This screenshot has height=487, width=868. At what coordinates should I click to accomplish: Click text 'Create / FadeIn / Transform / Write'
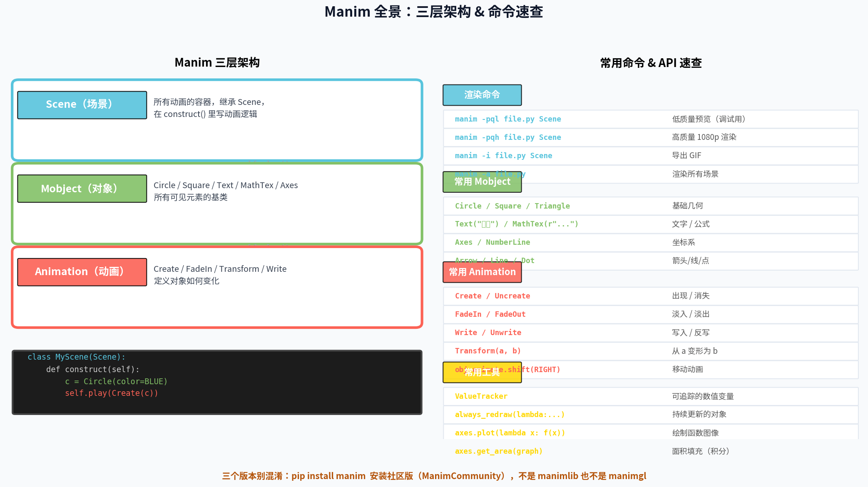(x=220, y=269)
